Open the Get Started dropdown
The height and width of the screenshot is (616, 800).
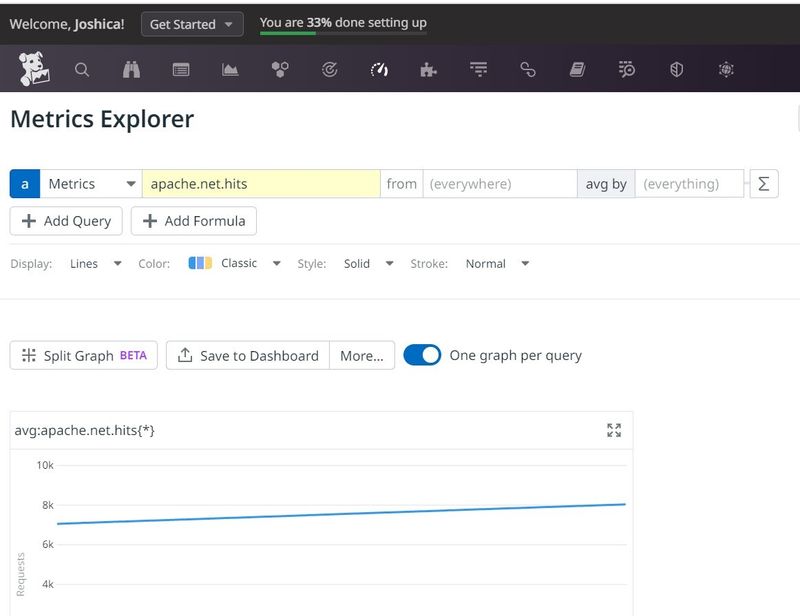point(192,24)
